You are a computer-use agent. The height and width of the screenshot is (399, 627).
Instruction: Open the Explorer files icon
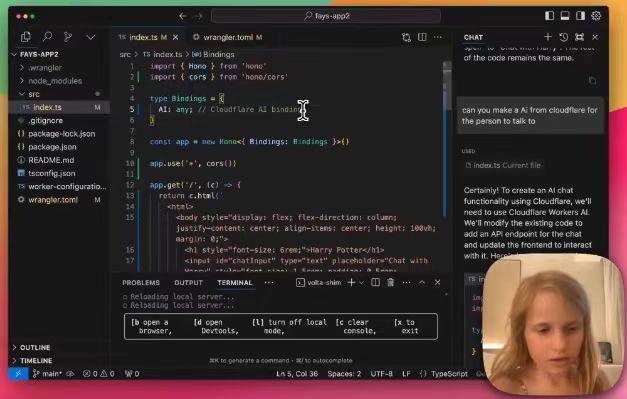pos(26,37)
